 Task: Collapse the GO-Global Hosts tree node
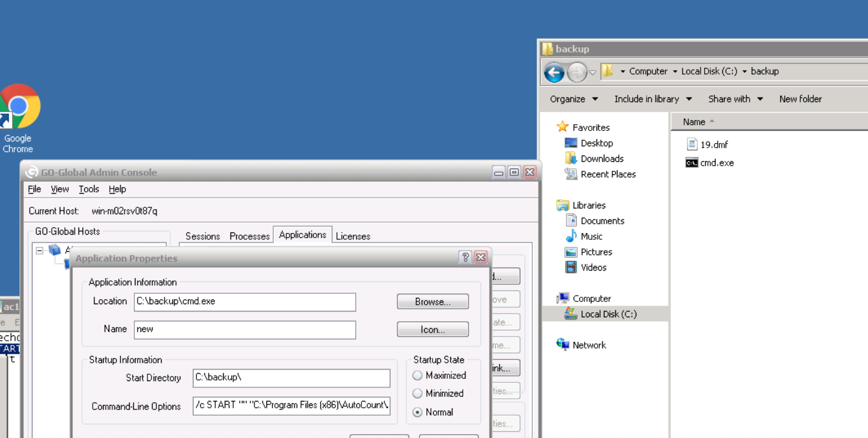pyautogui.click(x=39, y=250)
